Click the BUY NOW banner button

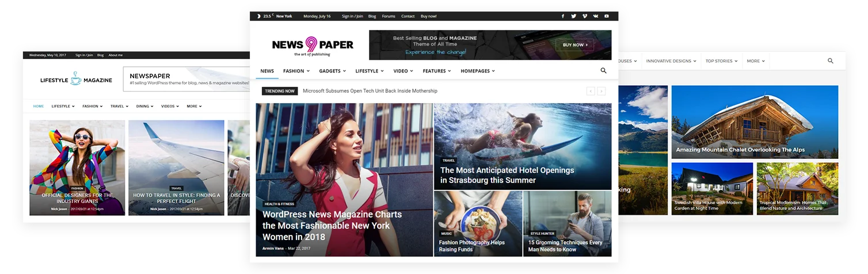[574, 45]
